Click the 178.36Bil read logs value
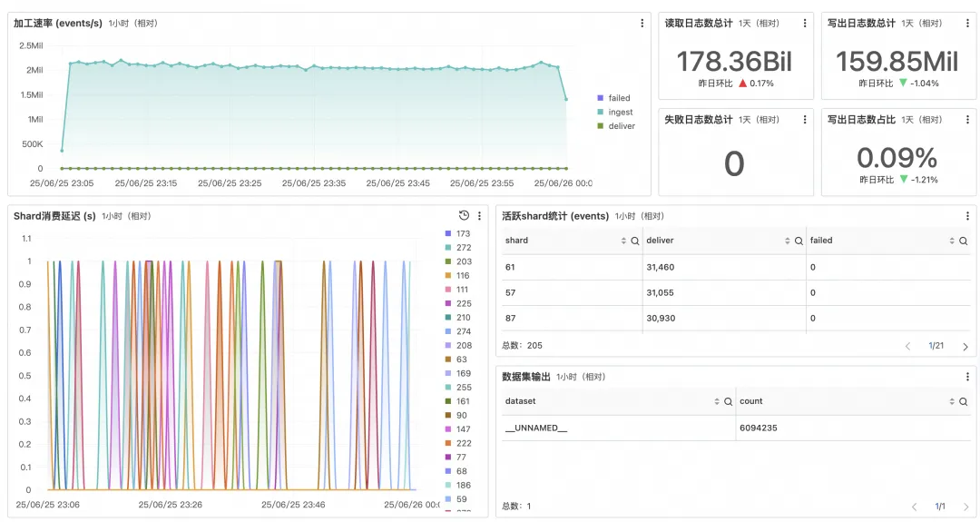The width and height of the screenshot is (980, 522). click(x=734, y=62)
